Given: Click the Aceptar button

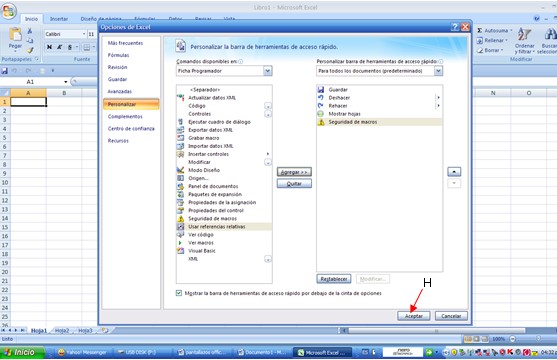Looking at the screenshot, I should click(x=413, y=316).
